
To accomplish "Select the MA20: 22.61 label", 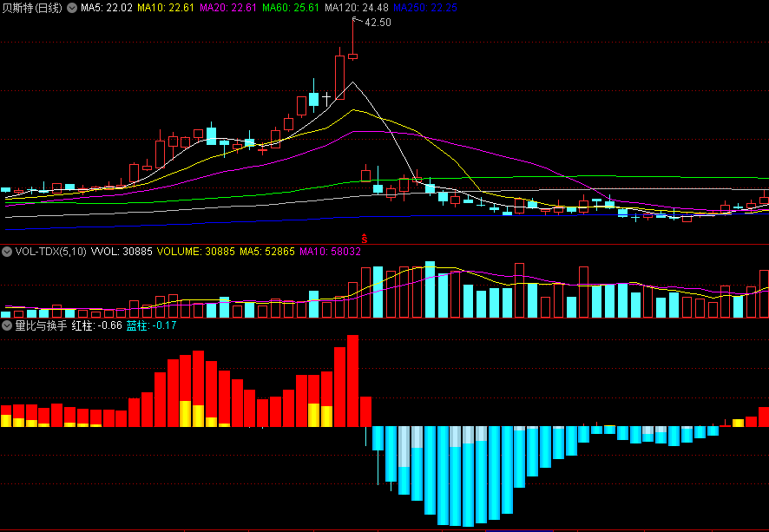I will coord(228,8).
